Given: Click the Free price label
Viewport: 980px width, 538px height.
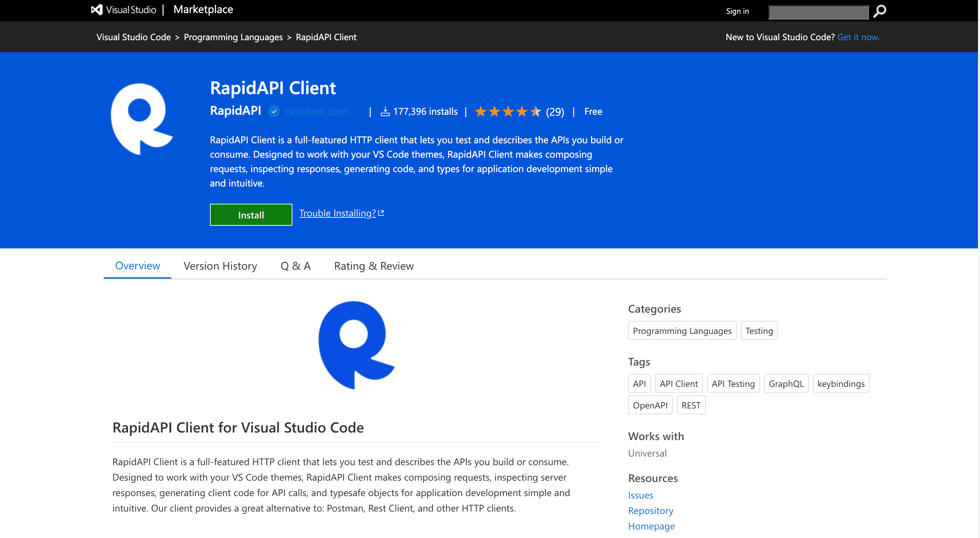Looking at the screenshot, I should pos(593,111).
